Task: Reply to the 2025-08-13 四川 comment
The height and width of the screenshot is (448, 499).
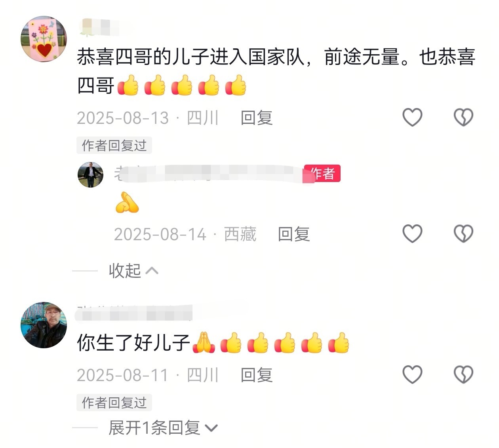Action: coord(257,118)
